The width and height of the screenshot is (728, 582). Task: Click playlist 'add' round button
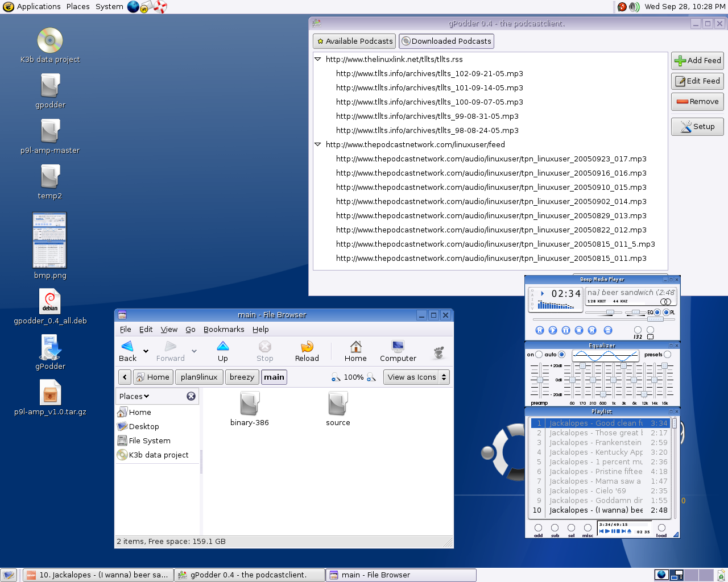coord(538,527)
